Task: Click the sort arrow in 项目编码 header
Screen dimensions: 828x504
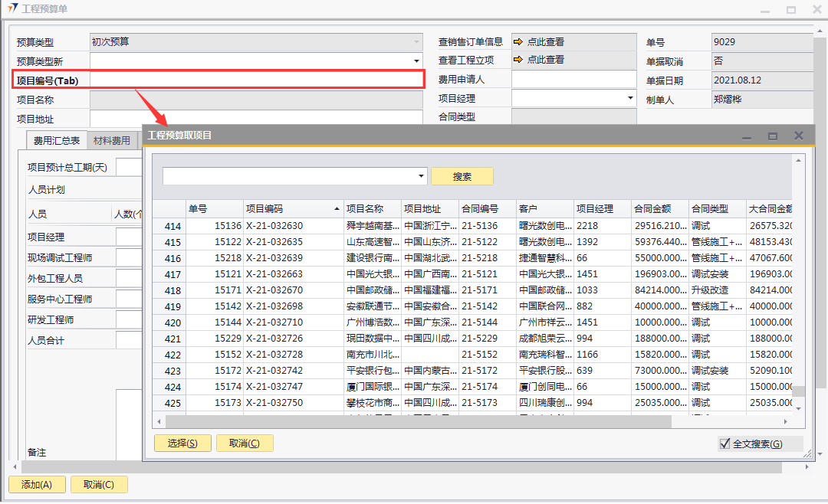Action: pyautogui.click(x=337, y=209)
